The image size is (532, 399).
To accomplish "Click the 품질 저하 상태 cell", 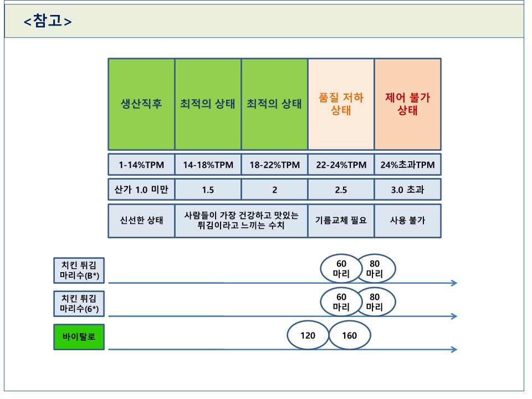I will 341,104.
